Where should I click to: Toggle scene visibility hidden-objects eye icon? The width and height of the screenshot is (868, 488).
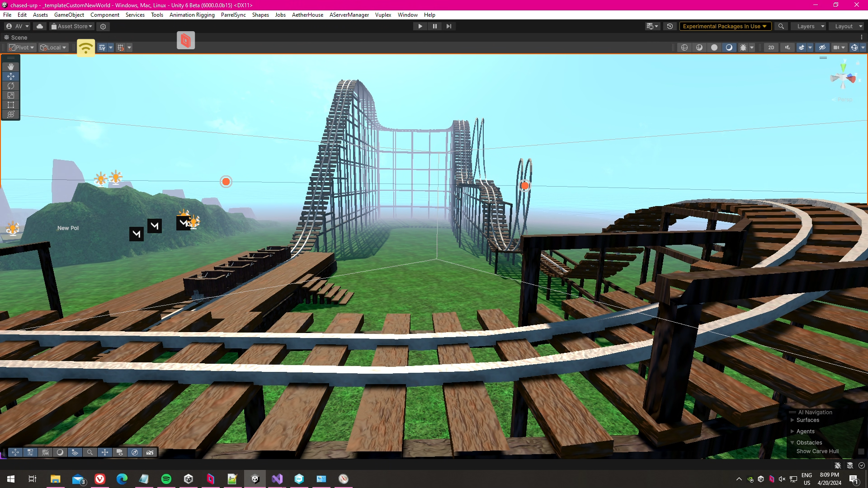[822, 47]
